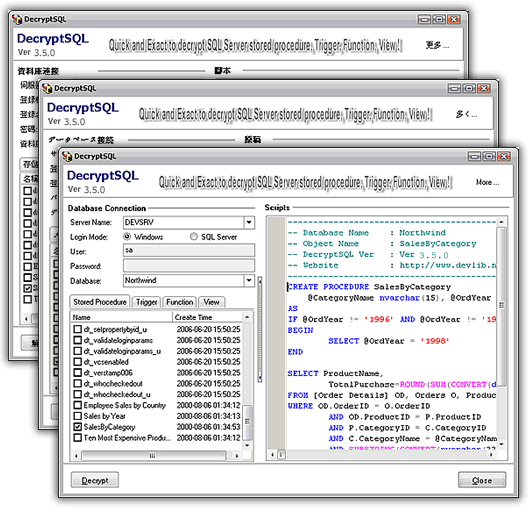Check dt_whocheckedout procedure
Screen dimensions: 530x508
click(78, 383)
